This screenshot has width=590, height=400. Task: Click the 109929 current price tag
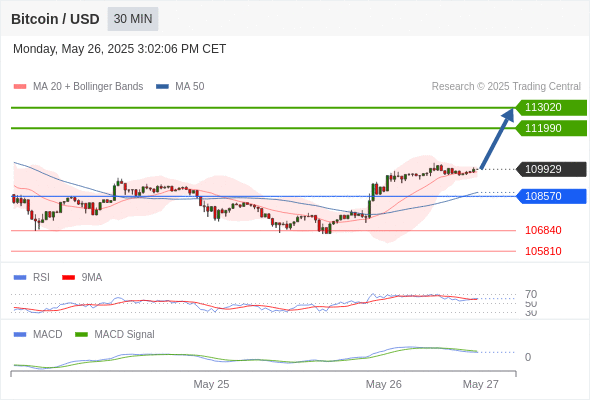(551, 169)
